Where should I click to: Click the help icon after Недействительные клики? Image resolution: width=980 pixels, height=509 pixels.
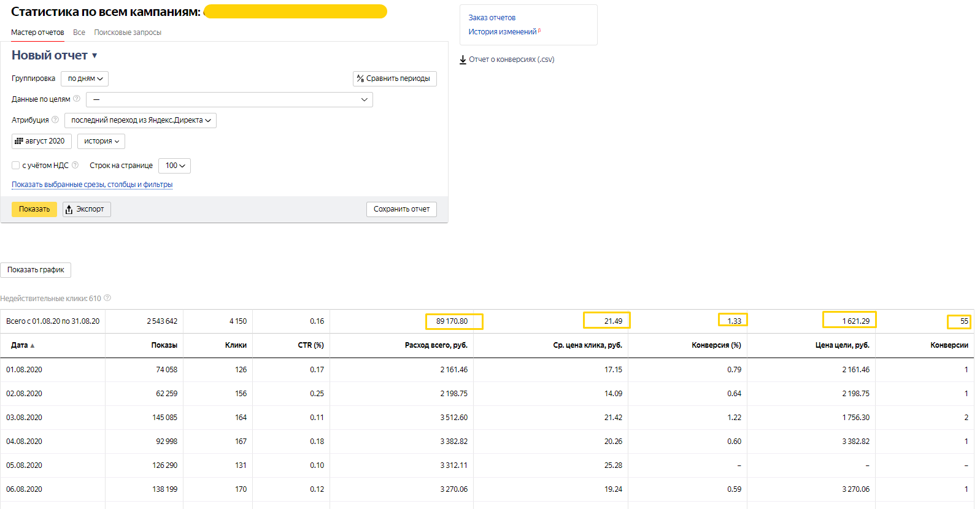[107, 298]
